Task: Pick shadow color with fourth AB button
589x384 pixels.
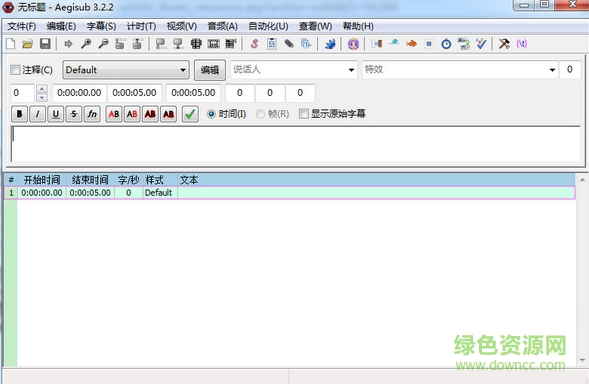Action: click(168, 113)
